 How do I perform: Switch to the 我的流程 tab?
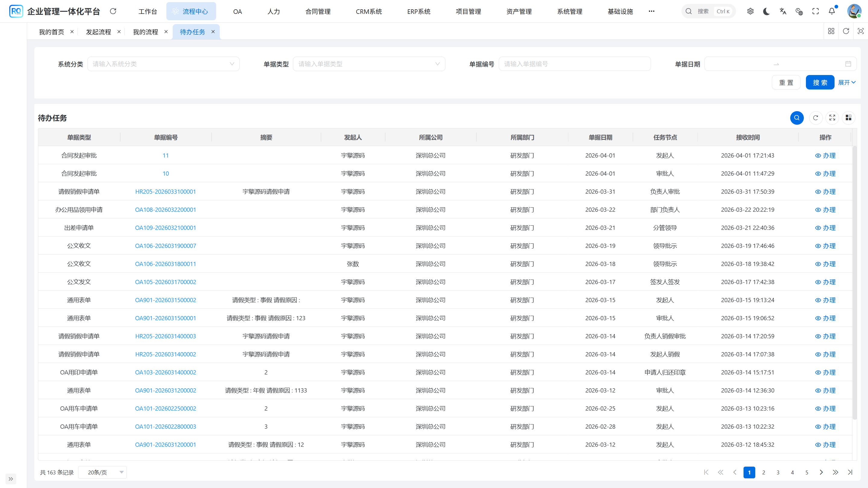[x=145, y=32]
